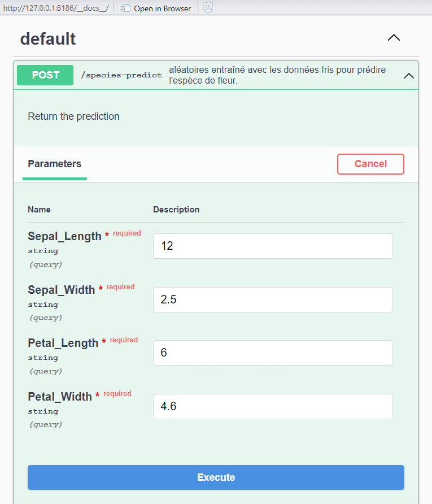The image size is (432, 504).
Task: Focus the Sepal_Length input field
Action: (273, 246)
